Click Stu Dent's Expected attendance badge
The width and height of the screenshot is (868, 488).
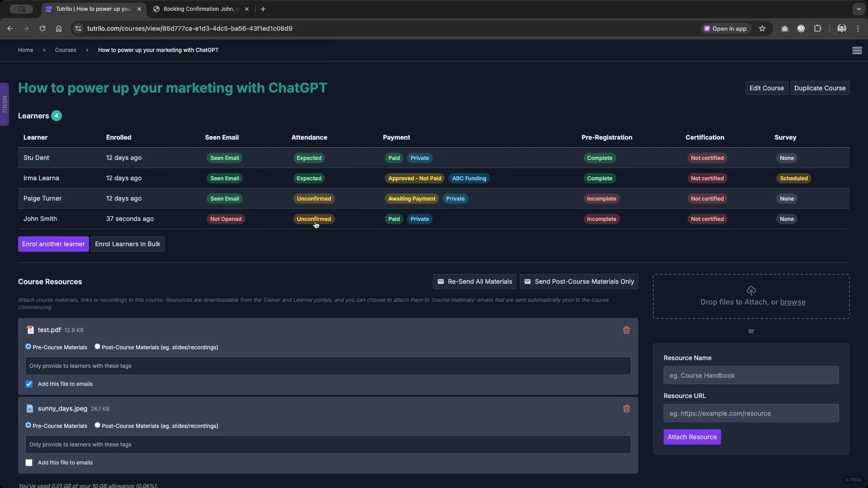click(x=309, y=158)
